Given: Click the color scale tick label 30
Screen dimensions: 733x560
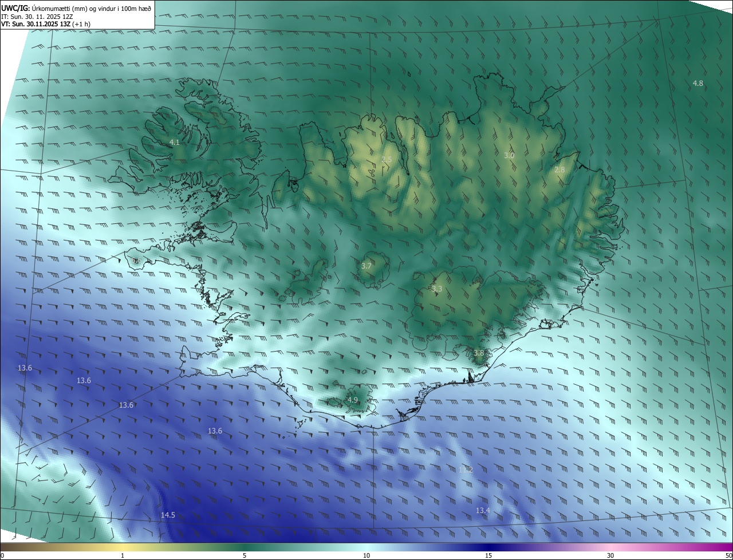Looking at the screenshot, I should pos(610,555).
